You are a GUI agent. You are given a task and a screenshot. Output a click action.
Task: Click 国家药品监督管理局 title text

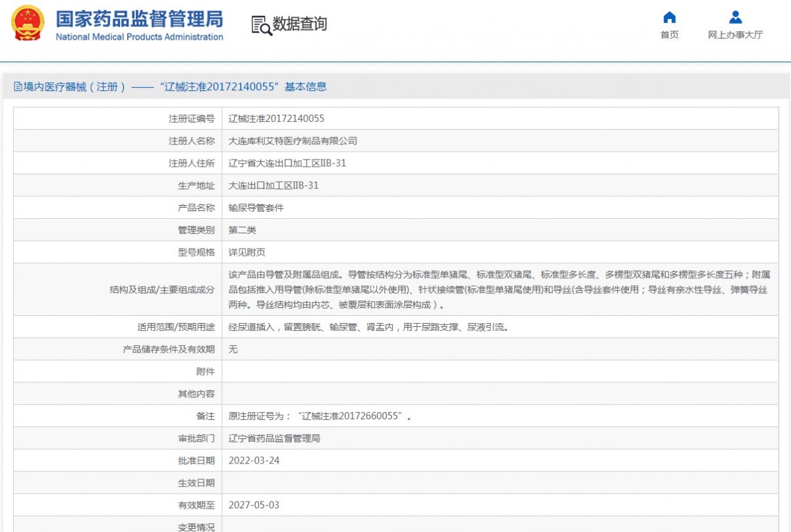click(x=139, y=18)
